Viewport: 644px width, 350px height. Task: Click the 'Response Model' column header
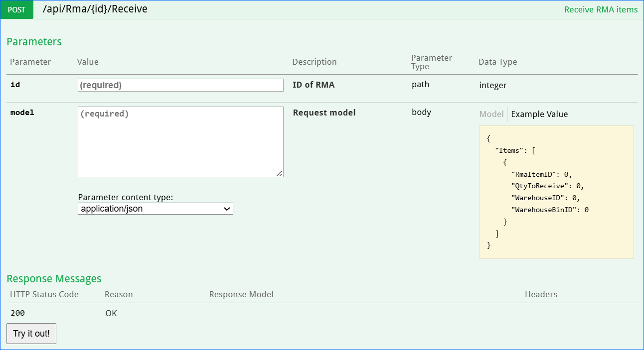[x=241, y=294]
